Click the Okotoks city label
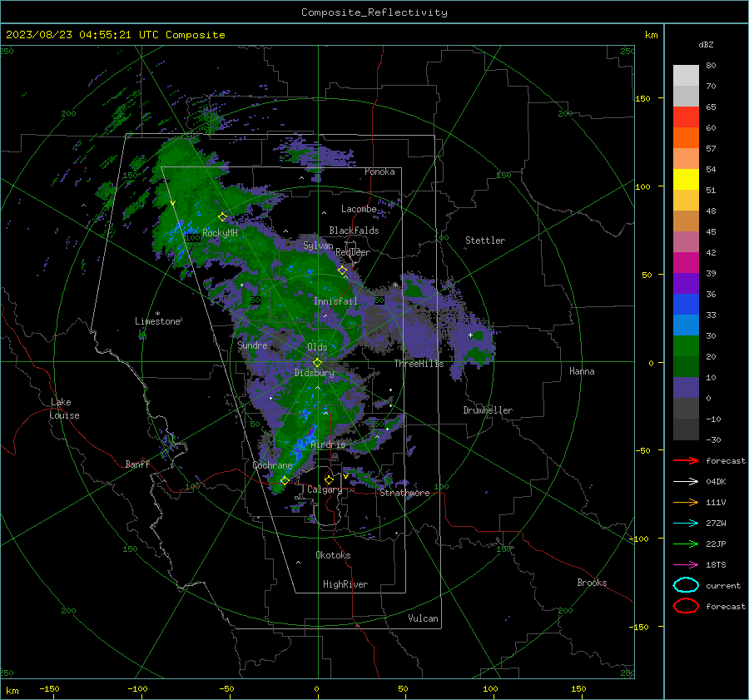Screen dimensions: 749x700 pyautogui.click(x=333, y=555)
